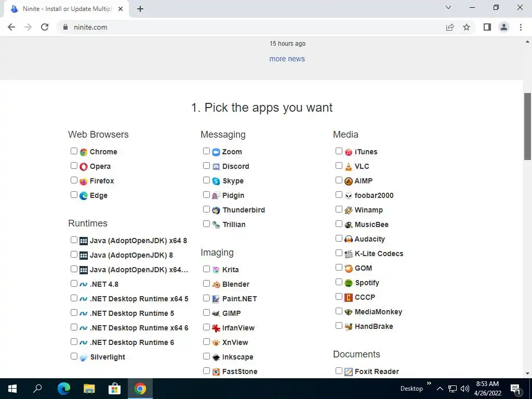The width and height of the screenshot is (532, 399).
Task: Click the AIMP icon
Action: (349, 181)
